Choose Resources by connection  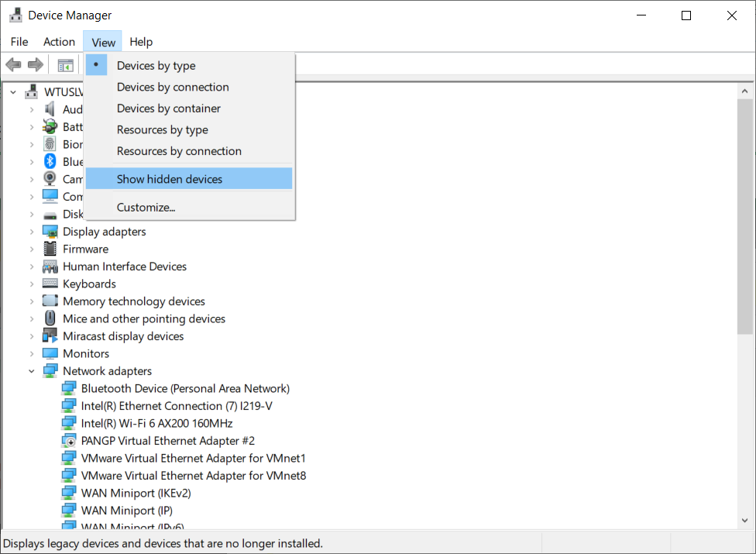click(189, 151)
